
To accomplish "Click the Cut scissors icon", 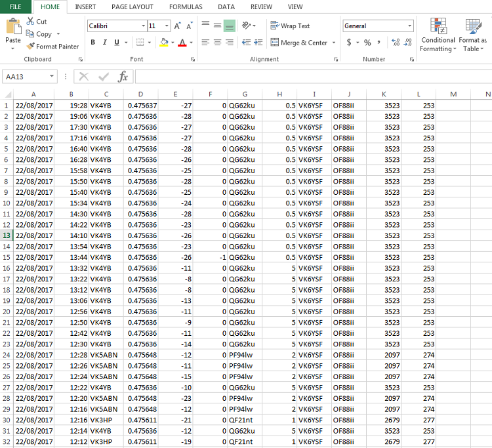I will pyautogui.click(x=31, y=22).
